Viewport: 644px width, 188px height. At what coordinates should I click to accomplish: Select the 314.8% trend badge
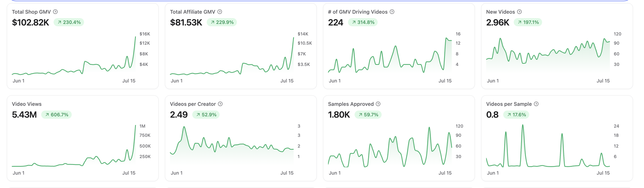[x=363, y=22]
